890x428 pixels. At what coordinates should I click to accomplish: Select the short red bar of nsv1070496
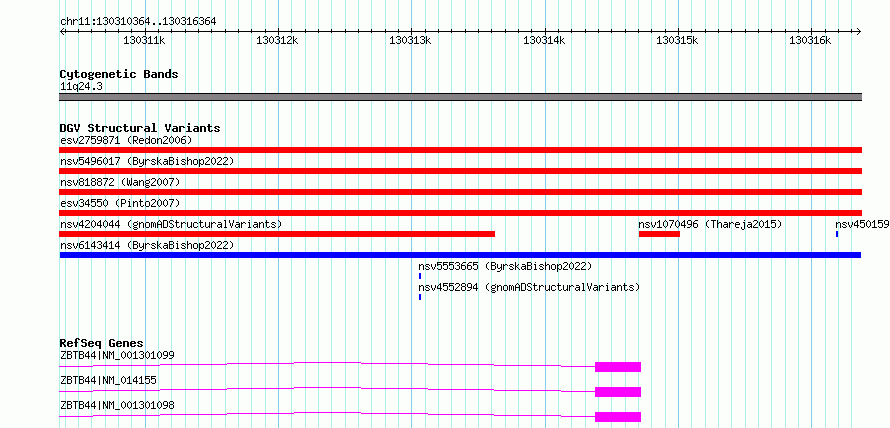[x=659, y=234]
